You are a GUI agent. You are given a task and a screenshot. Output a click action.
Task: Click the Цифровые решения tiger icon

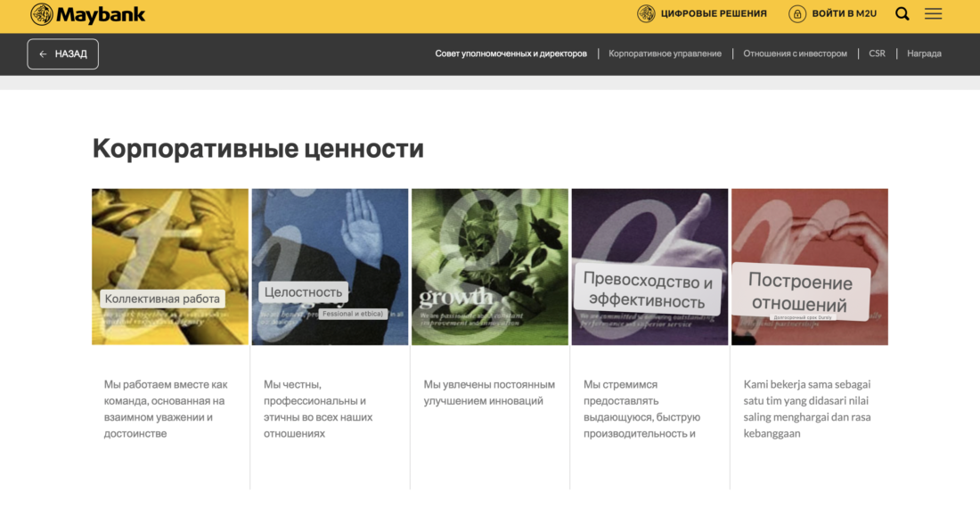[646, 13]
